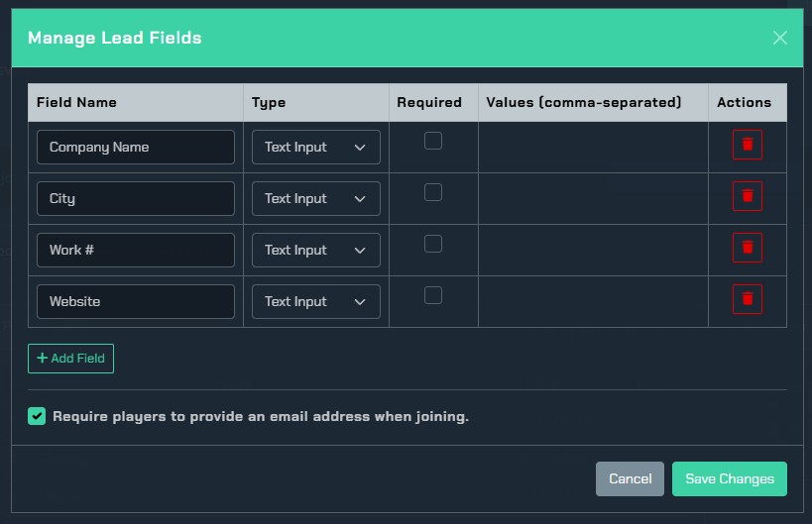812x524 pixels.
Task: Open Type dropdown for Company Name
Action: tap(315, 147)
